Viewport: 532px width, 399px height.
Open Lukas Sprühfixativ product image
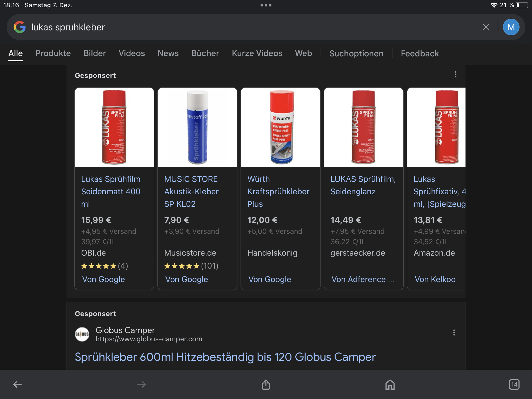(436, 127)
